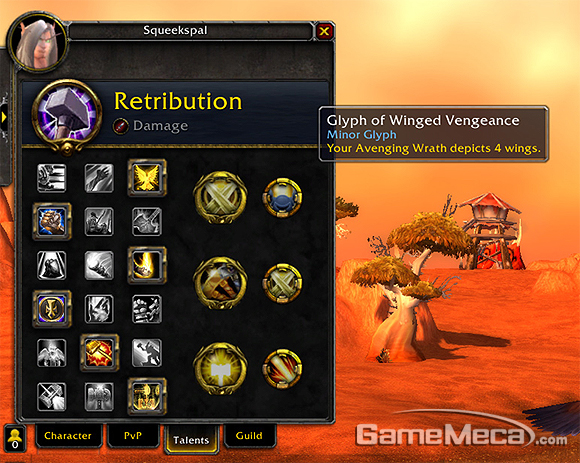This screenshot has height=463, width=580.
Task: Click the yellow figure icon with counter 0
Action: click(x=15, y=438)
